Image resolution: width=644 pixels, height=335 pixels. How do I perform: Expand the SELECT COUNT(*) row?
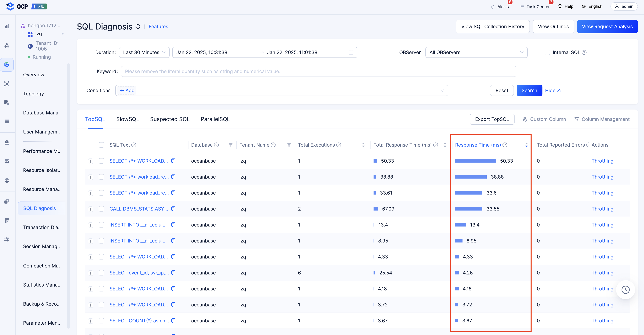tap(91, 321)
